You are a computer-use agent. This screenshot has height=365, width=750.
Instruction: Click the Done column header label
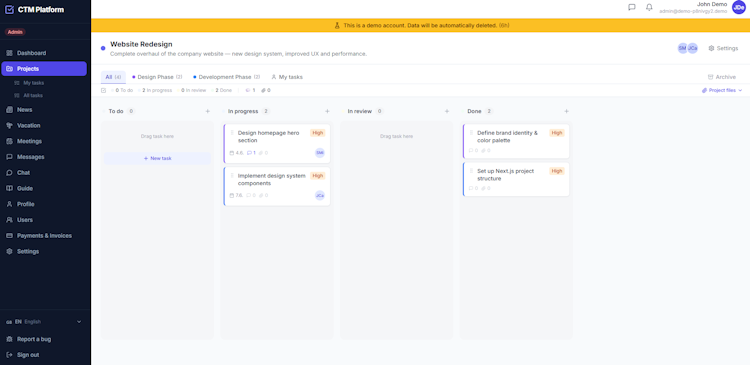(474, 111)
